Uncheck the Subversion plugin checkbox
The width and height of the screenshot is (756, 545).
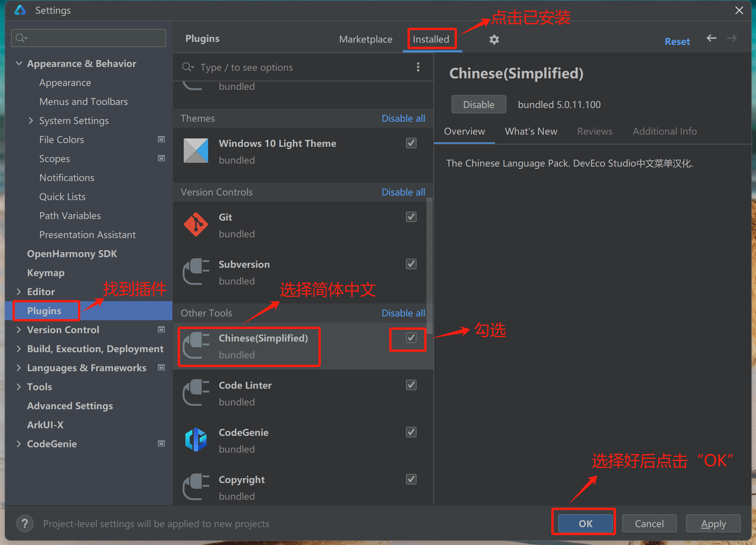[411, 264]
